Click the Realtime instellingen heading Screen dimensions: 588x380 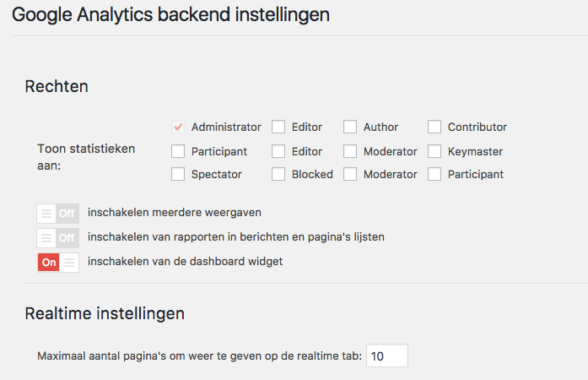click(105, 313)
